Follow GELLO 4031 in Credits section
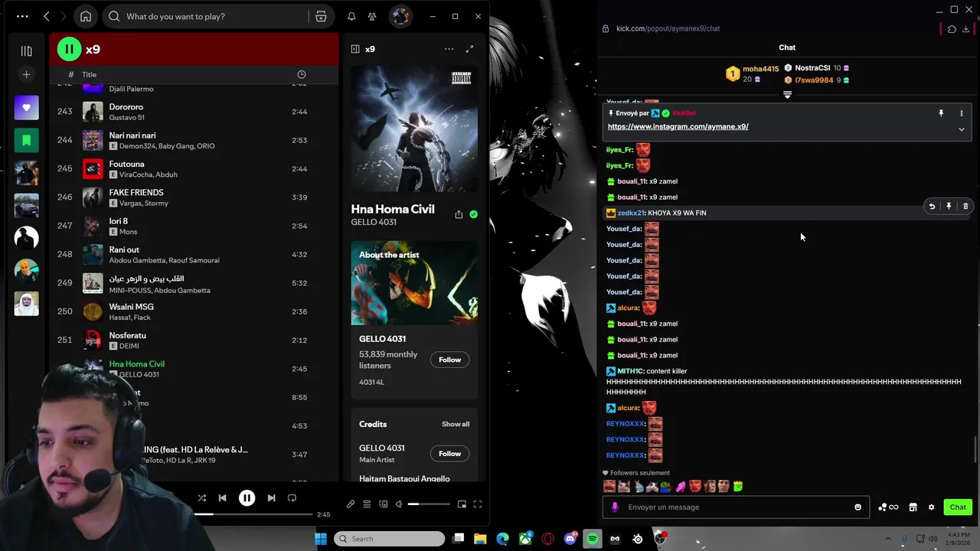 point(449,453)
